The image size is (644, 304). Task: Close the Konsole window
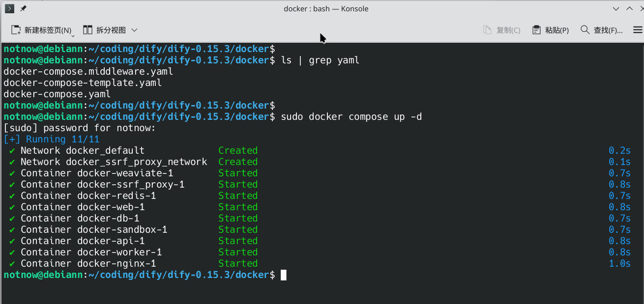[641, 9]
